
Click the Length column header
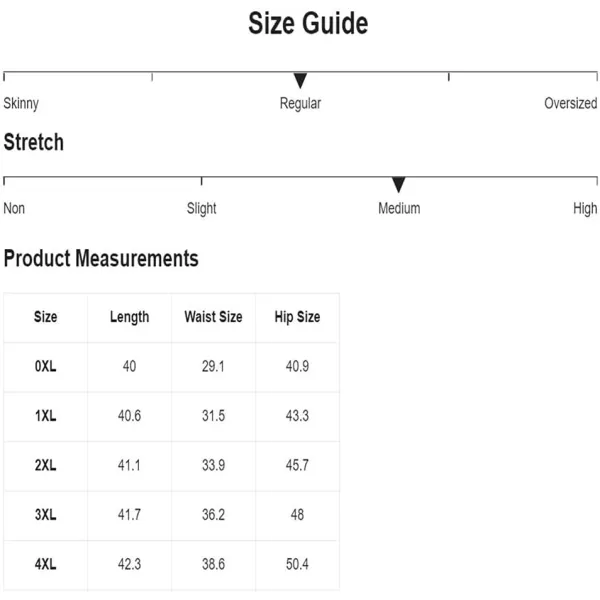pyautogui.click(x=129, y=317)
